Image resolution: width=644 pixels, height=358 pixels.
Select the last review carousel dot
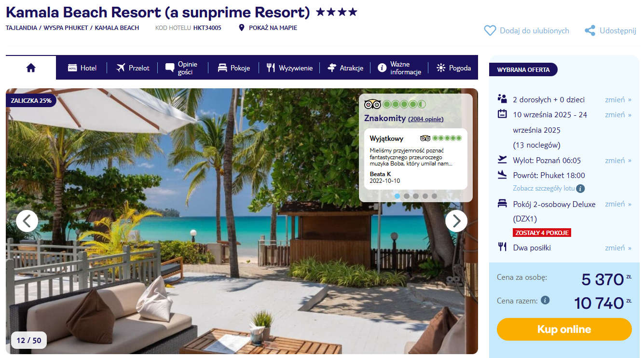coord(434,196)
